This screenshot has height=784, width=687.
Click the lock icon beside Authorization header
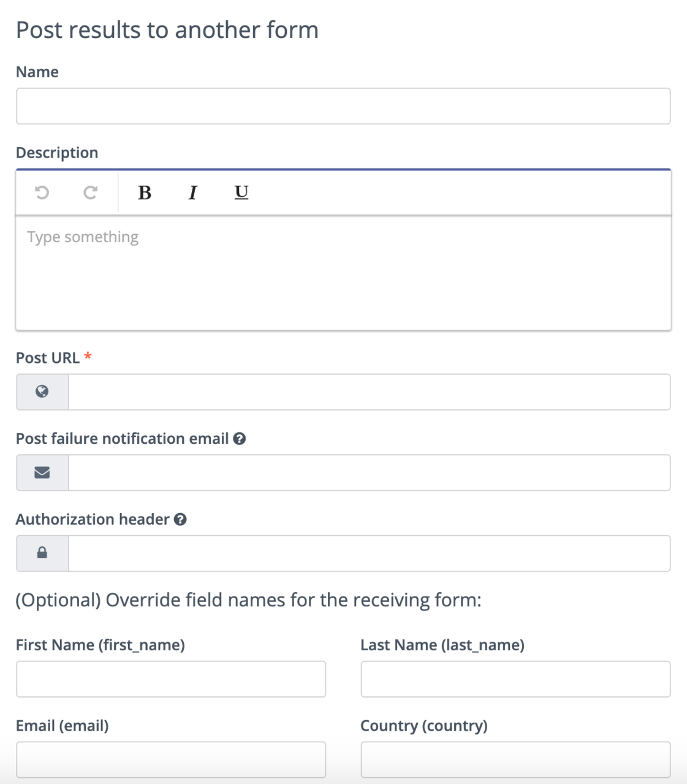(42, 554)
